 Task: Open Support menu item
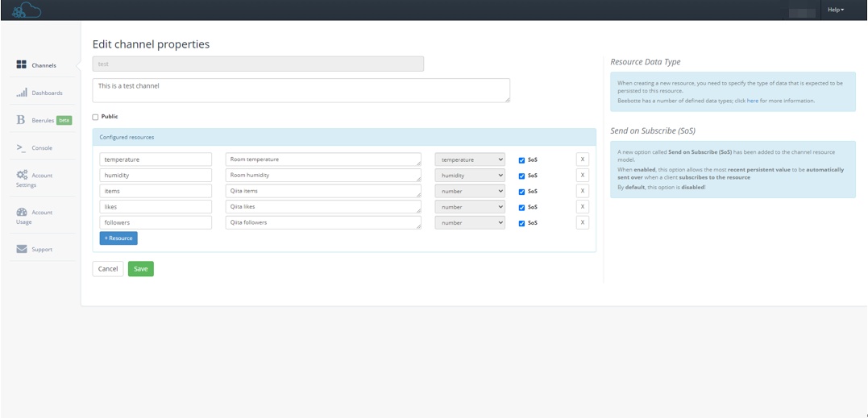42,250
